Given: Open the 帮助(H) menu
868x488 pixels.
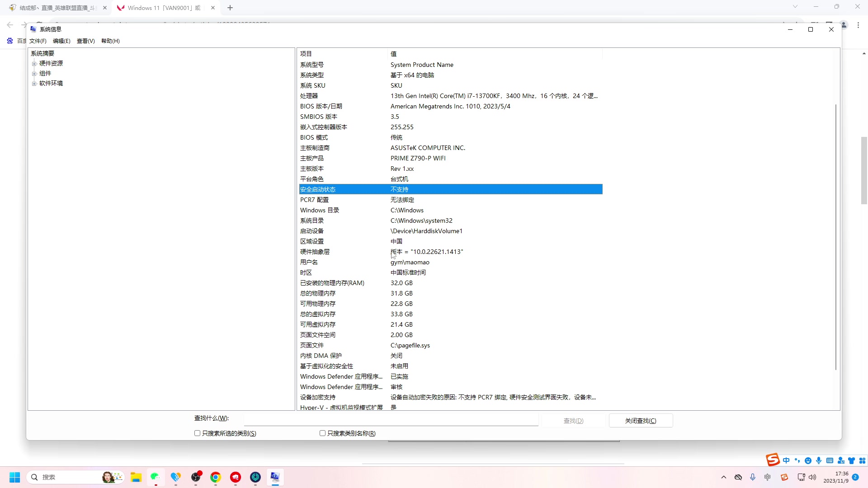Looking at the screenshot, I should click(x=110, y=41).
